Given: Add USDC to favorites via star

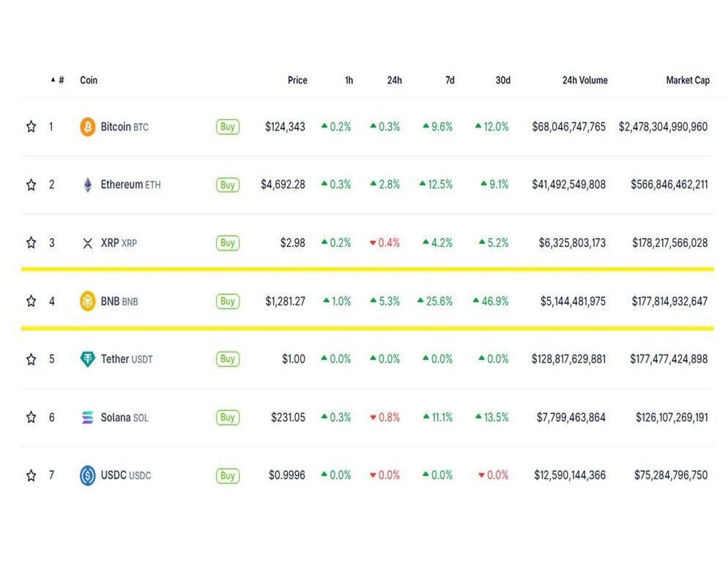Looking at the screenshot, I should click(31, 475).
